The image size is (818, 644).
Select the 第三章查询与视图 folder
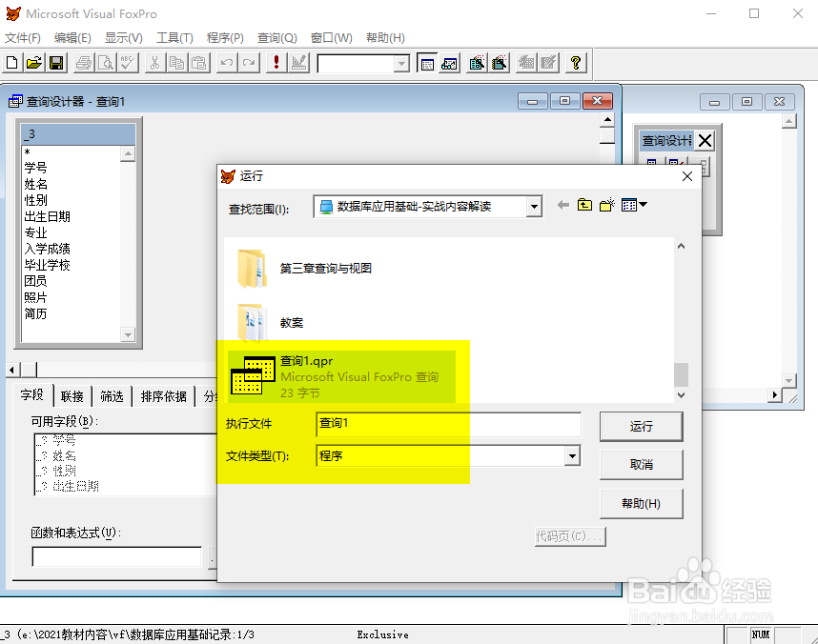(x=325, y=268)
